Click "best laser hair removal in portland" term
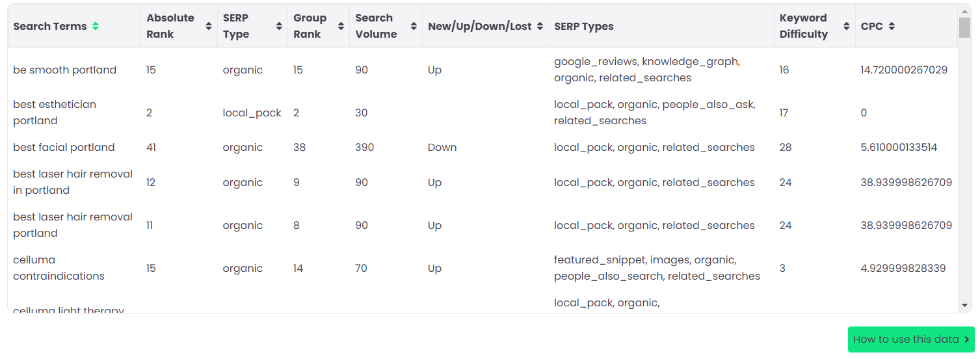 [x=72, y=182]
